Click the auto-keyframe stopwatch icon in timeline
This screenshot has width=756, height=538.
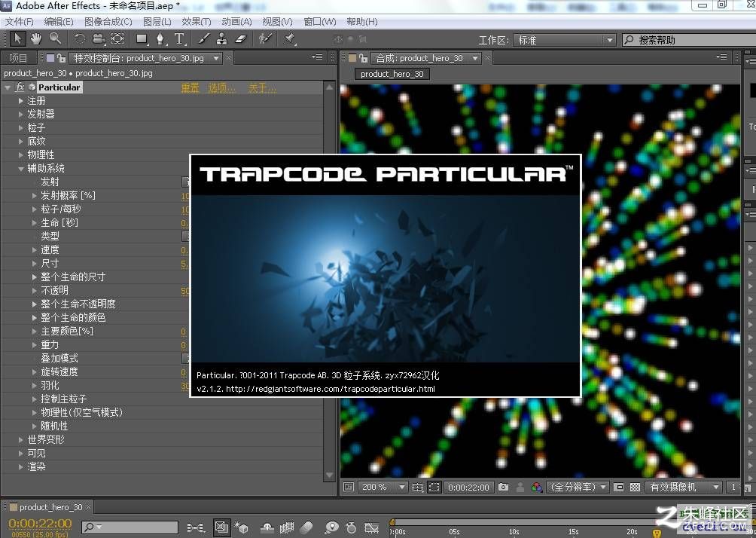pos(352,528)
